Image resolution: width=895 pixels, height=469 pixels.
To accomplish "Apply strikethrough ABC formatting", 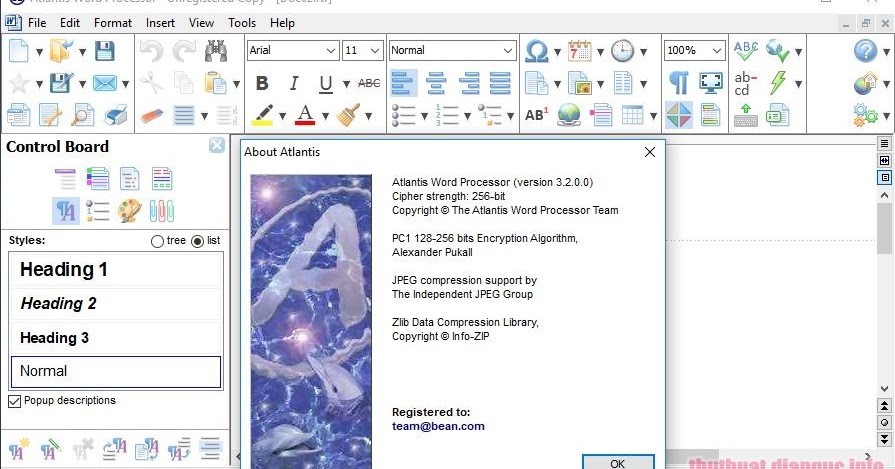I will click(x=369, y=83).
